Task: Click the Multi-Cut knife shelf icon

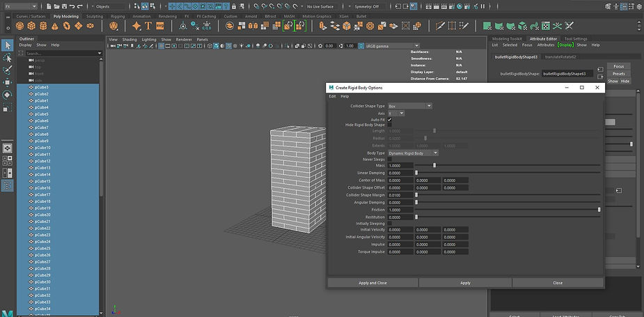Action: point(440,26)
